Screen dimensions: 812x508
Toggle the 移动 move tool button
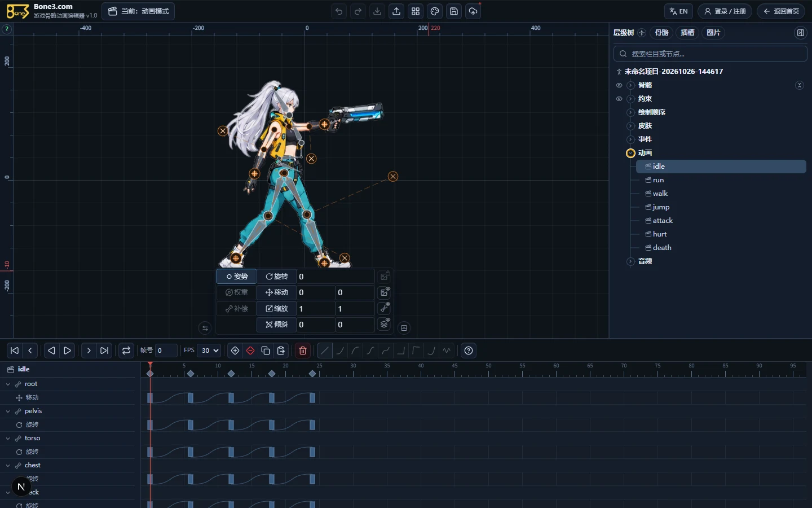(277, 292)
